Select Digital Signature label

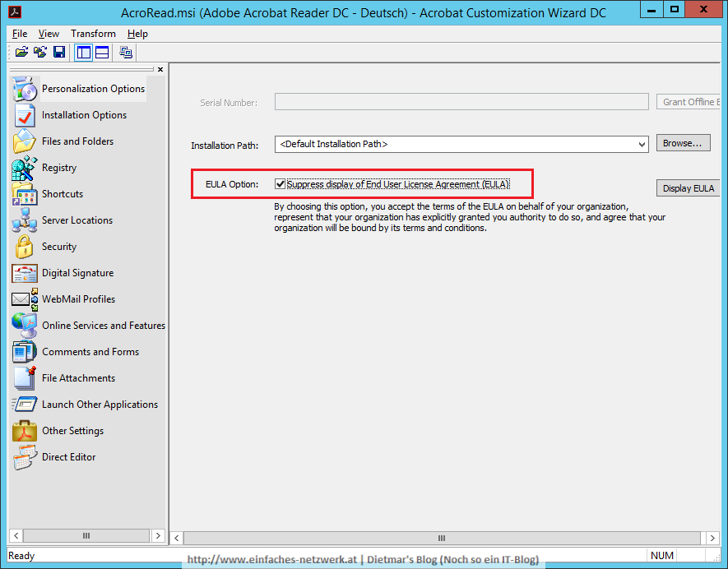point(77,273)
